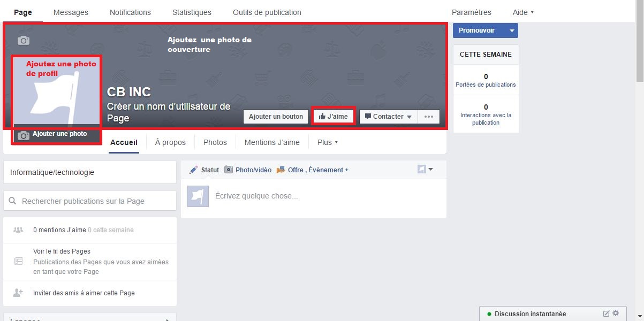Screen dimensions: 644x321
Task: Select the Page tab in top navigation
Action: (x=23, y=12)
